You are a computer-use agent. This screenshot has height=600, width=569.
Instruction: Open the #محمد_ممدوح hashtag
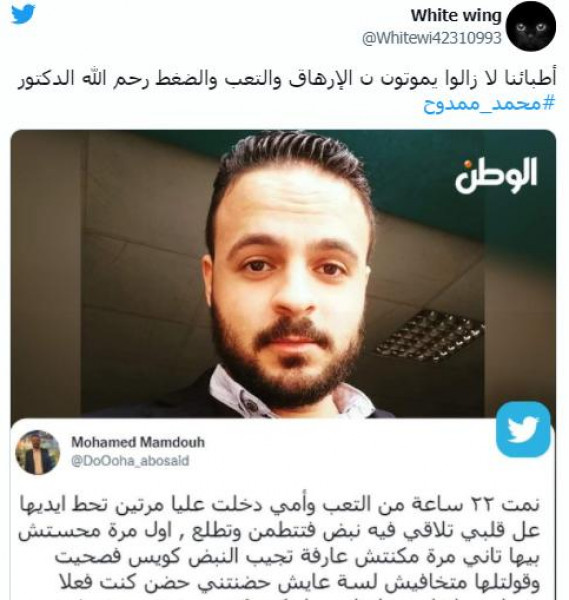(x=489, y=103)
